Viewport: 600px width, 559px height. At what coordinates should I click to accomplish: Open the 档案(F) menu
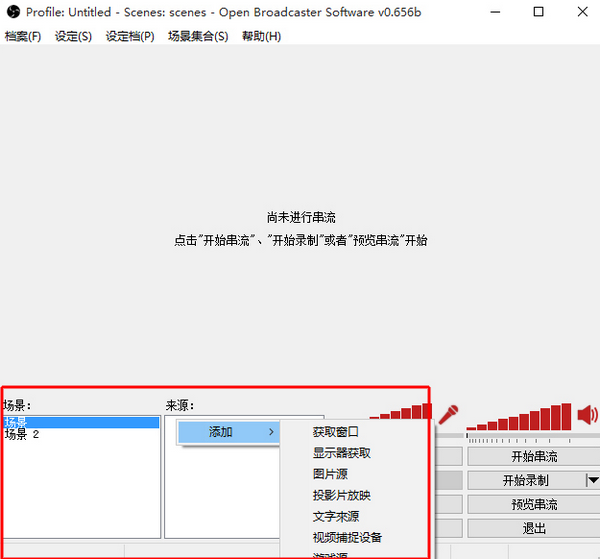[x=23, y=36]
